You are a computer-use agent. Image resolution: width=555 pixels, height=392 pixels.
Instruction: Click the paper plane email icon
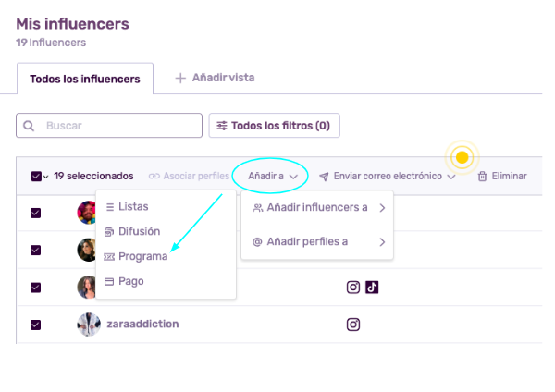[x=324, y=177]
